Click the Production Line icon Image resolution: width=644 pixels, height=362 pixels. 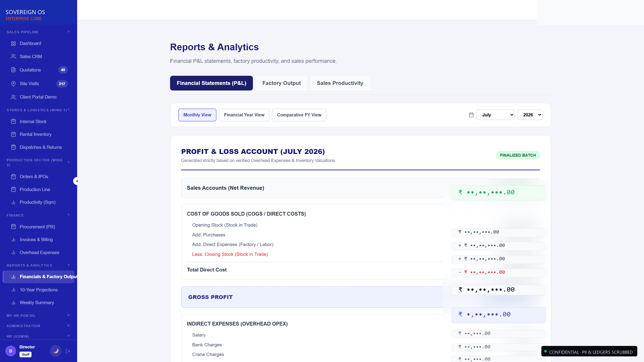click(x=13, y=190)
